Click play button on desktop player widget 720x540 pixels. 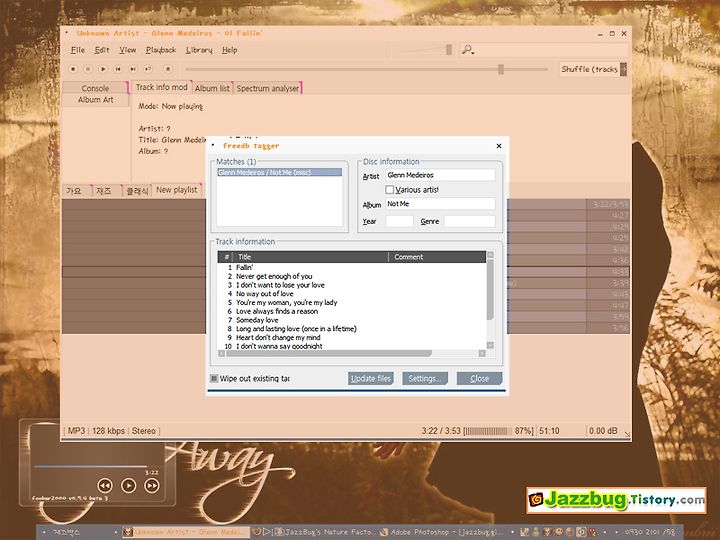(x=128, y=485)
